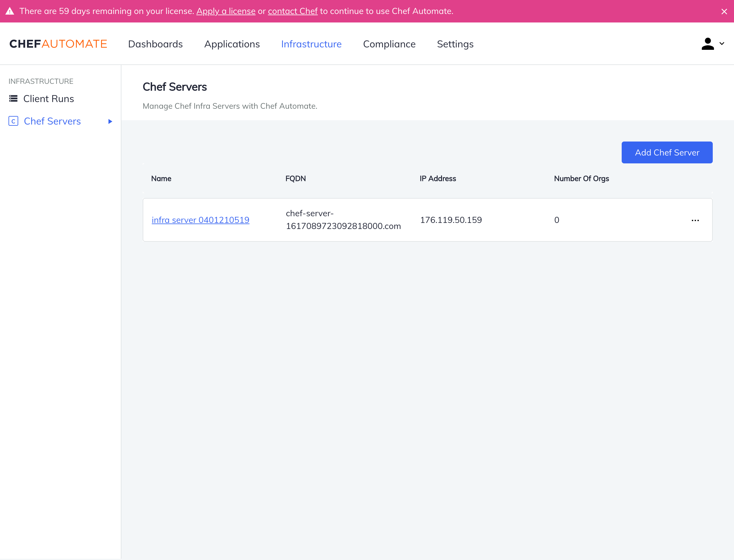Sort table by the Name column header
The width and height of the screenshot is (734, 560).
coord(161,178)
